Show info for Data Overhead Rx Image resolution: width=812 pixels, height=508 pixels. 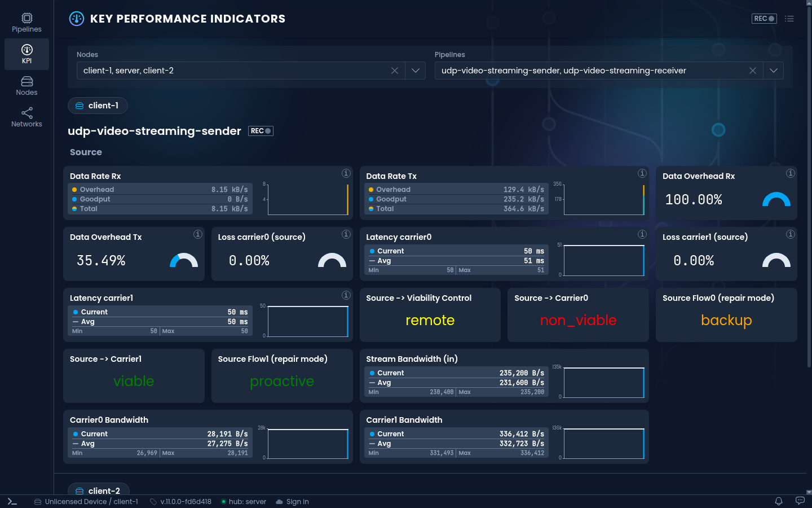(x=791, y=173)
